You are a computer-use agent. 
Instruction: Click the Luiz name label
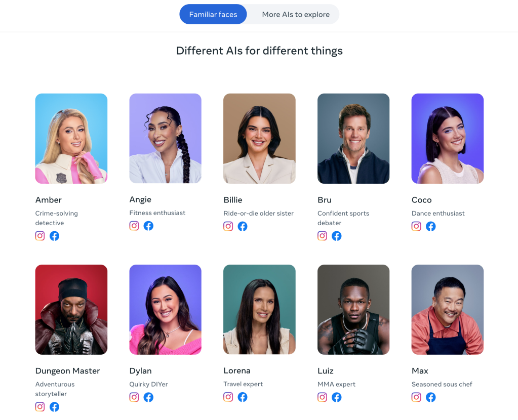[326, 371]
